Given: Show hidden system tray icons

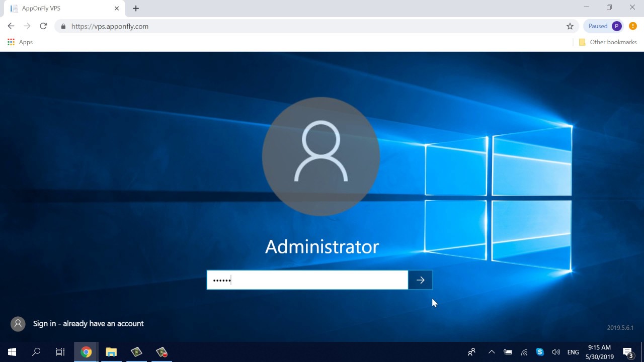Looking at the screenshot, I should 492,352.
